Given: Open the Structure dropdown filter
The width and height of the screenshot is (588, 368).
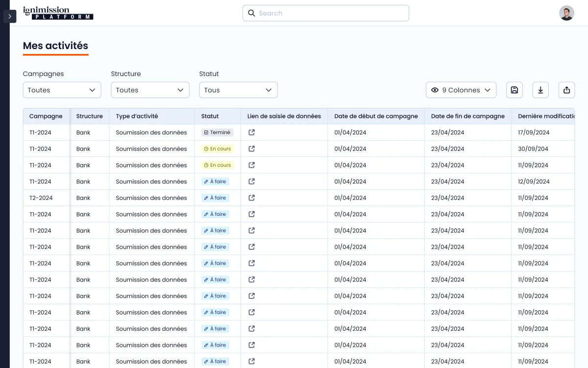Looking at the screenshot, I should [x=150, y=90].
